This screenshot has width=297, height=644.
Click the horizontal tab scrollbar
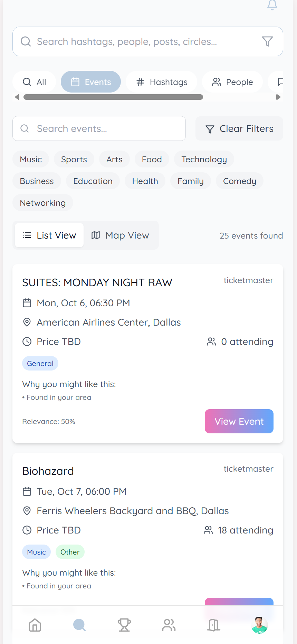(x=113, y=97)
